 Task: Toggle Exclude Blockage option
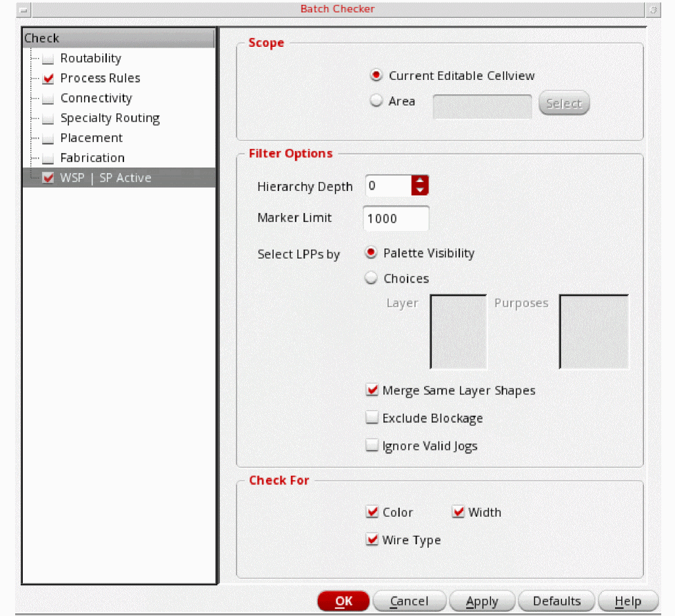point(372,418)
